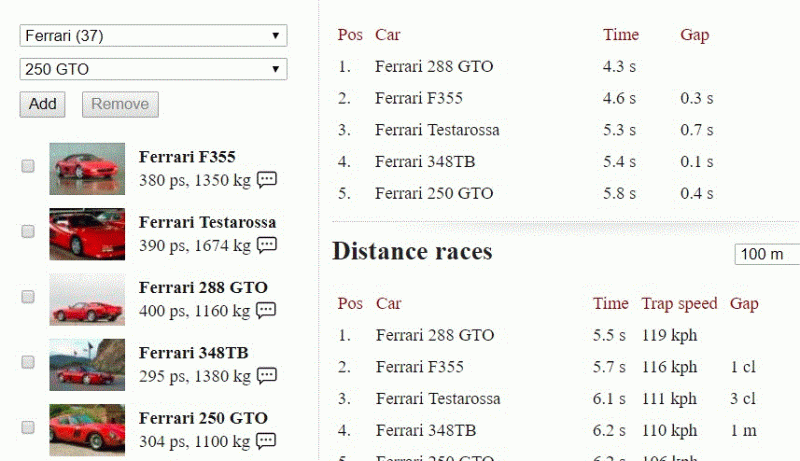Click the Time header in distance races table

tap(610, 303)
